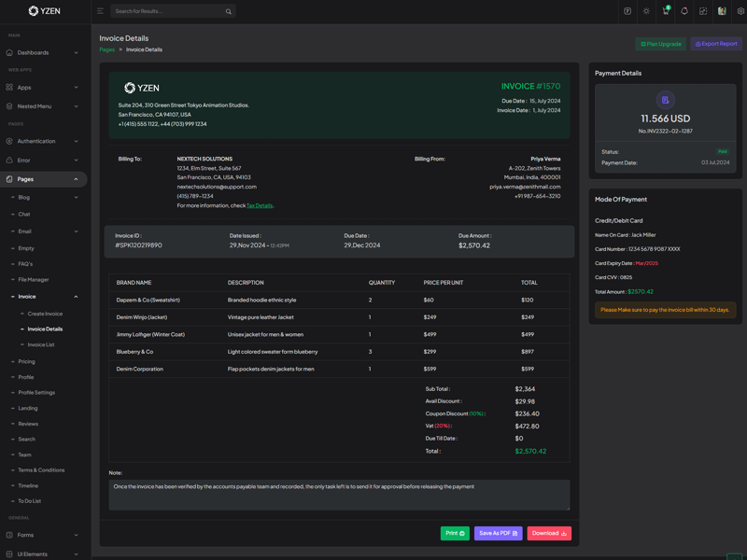This screenshot has height=560, width=747.
Task: Click inside the Note text area
Action: (338, 495)
